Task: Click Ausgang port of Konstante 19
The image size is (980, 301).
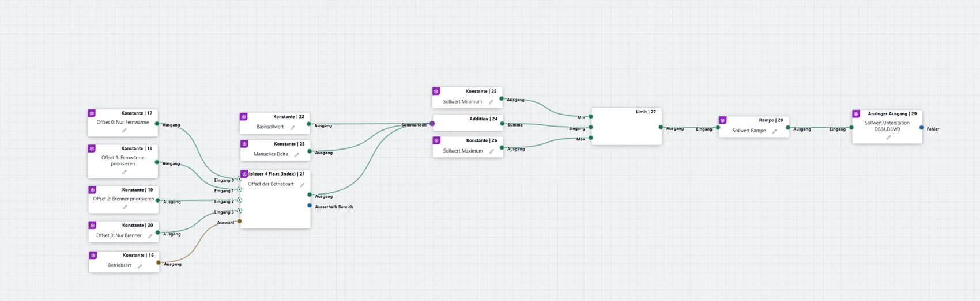Action: 157,200
